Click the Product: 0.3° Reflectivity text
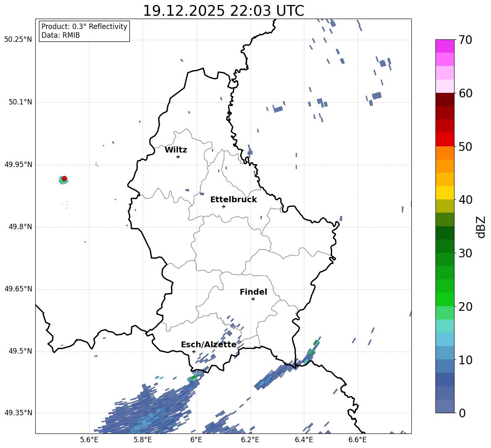This screenshot has width=491, height=448. tap(84, 27)
